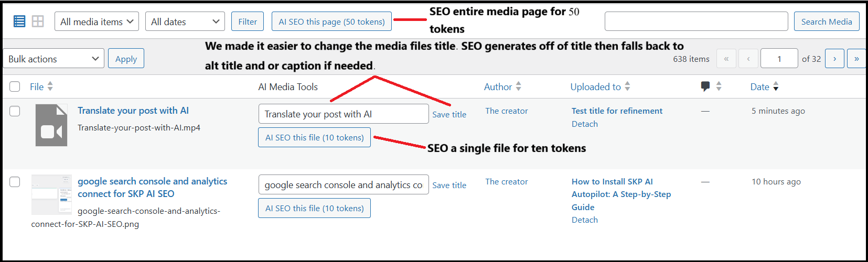Click AI SEO this page (50 tokens)
This screenshot has width=868, height=262.
click(x=331, y=21)
